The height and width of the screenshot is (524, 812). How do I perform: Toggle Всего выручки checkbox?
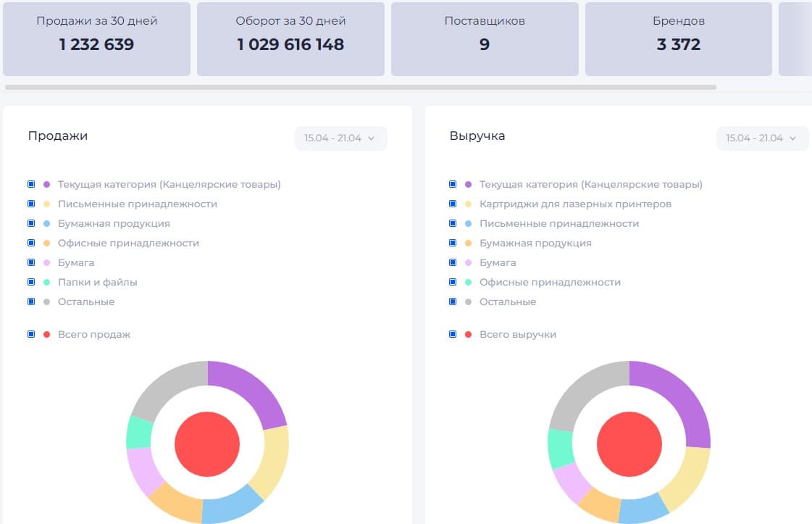click(453, 334)
